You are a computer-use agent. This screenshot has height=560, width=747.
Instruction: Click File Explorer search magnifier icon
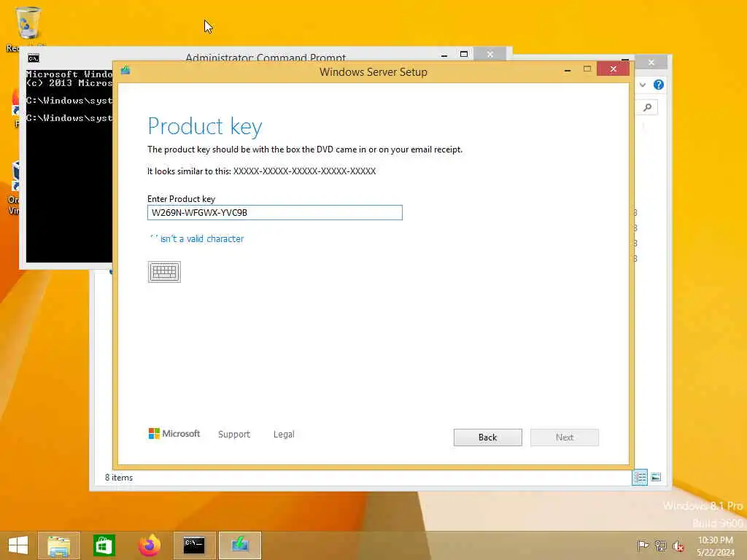click(x=648, y=108)
